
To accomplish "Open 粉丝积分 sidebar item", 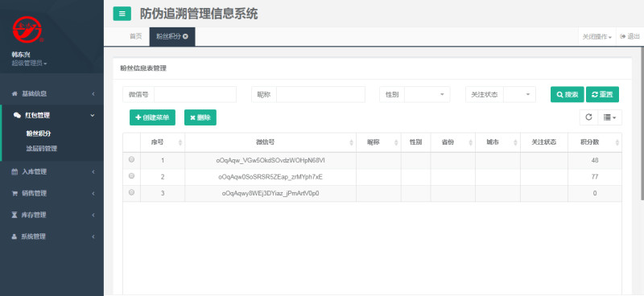I will point(39,134).
